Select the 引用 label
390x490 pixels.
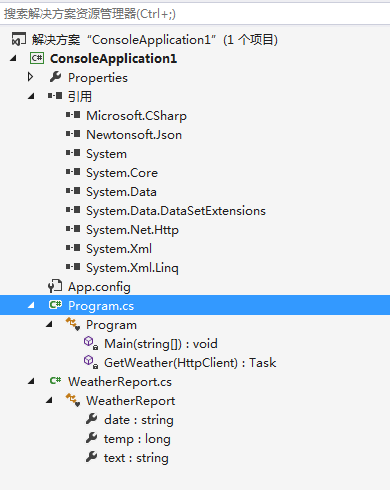80,97
